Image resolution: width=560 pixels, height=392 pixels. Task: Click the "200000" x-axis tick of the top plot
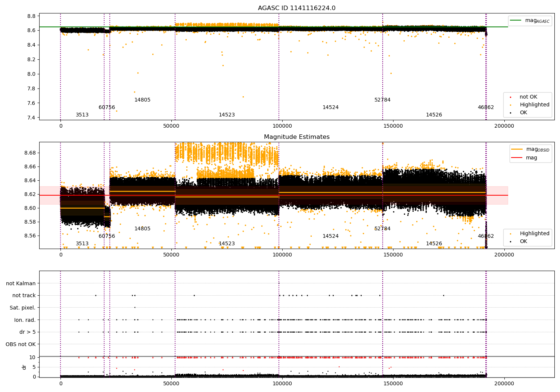[x=504, y=126]
